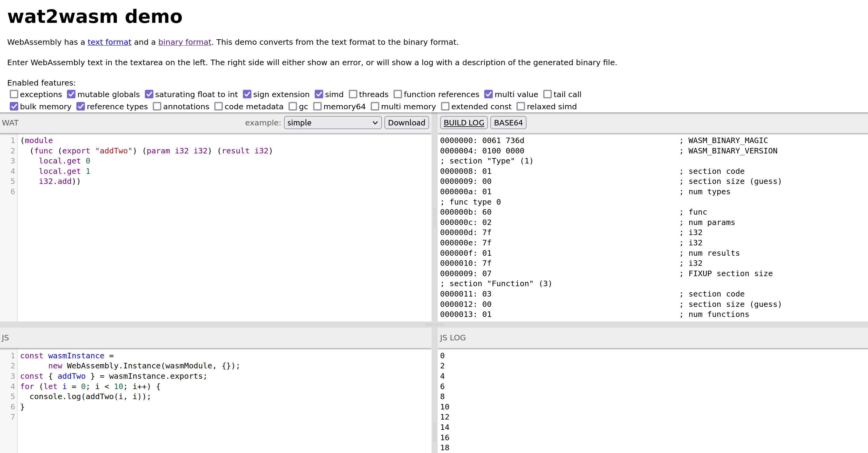Uncheck the simd feature
Image resolution: width=868 pixels, height=453 pixels.
319,94
